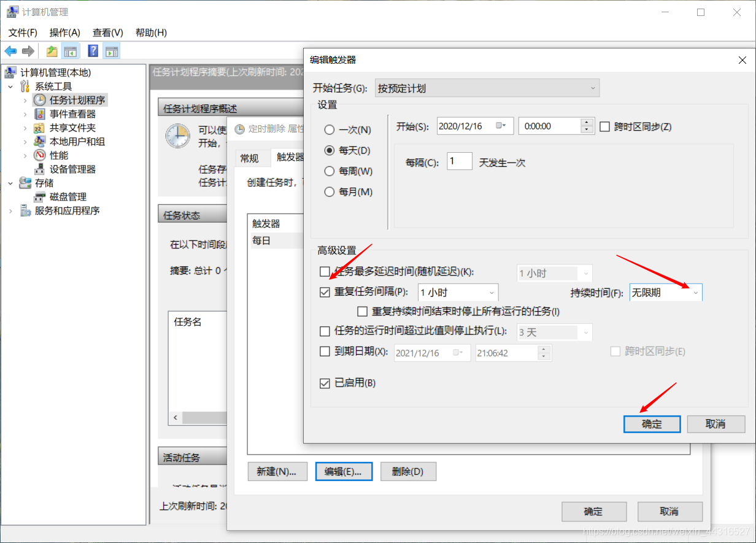
Task: Click the blue Help question mark icon
Action: pyautogui.click(x=93, y=51)
